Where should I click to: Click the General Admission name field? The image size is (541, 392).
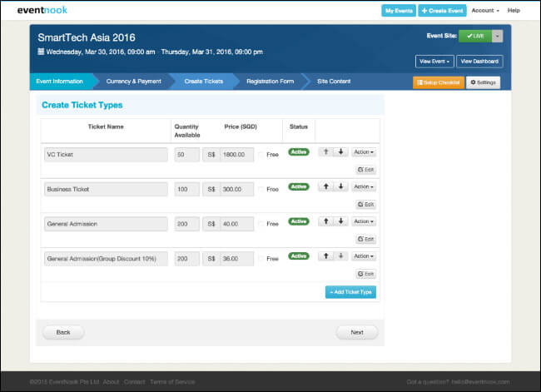click(x=106, y=224)
